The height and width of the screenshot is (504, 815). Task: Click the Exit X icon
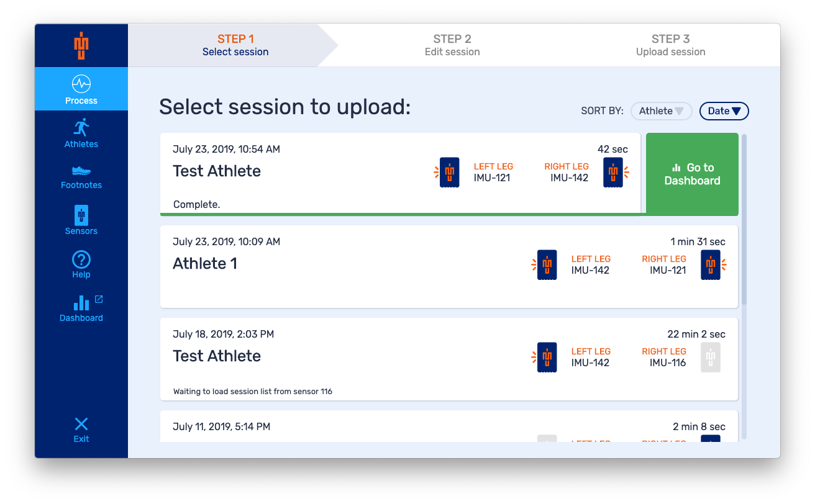(x=81, y=424)
